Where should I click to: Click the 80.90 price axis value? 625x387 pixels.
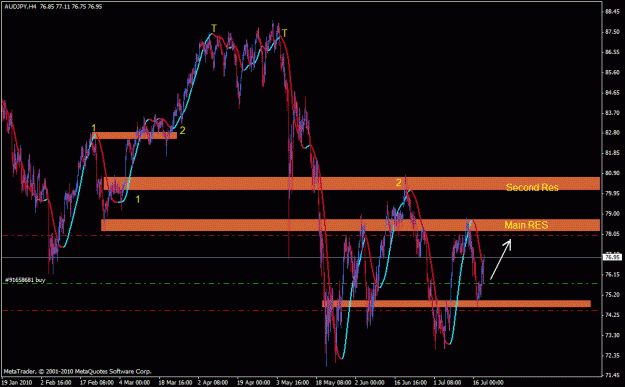point(612,173)
